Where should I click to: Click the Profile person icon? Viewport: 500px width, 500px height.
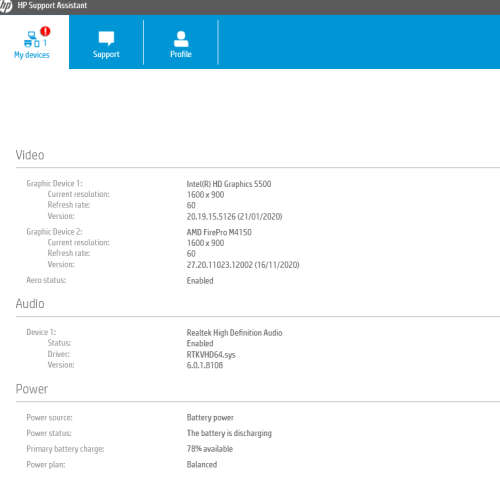[181, 39]
